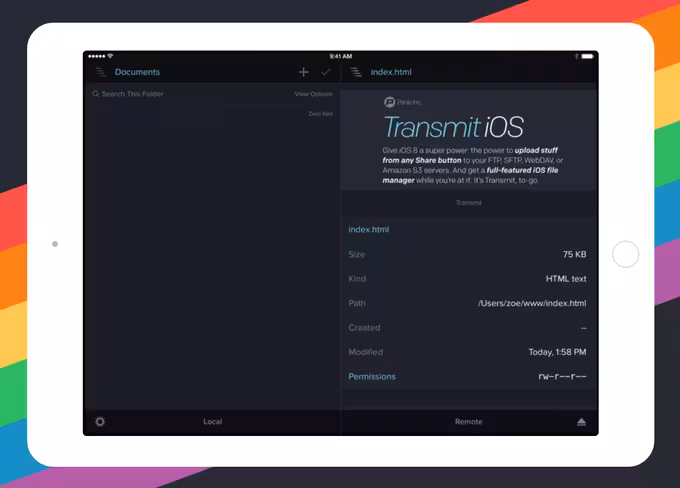Open the left pane's path list icon
This screenshot has width=680, height=488.
(101, 72)
